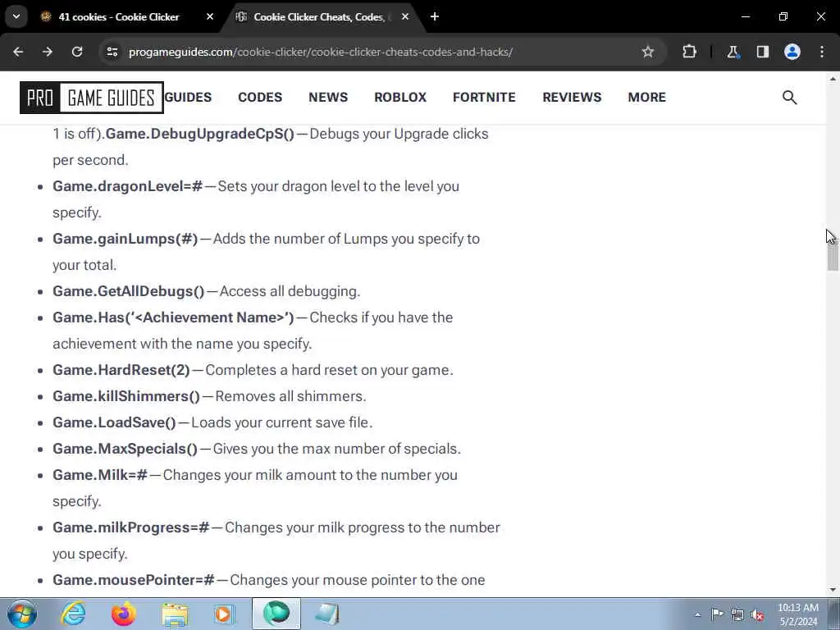Screen dimensions: 840x630
Task: Open the Extensions puzzle icon
Action: coord(689,52)
